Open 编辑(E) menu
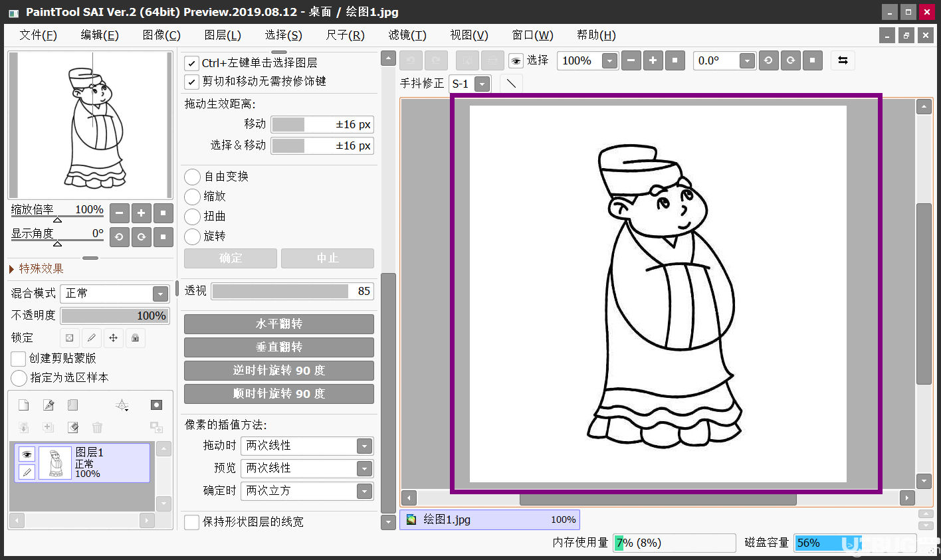This screenshot has height=560, width=941. [100, 35]
